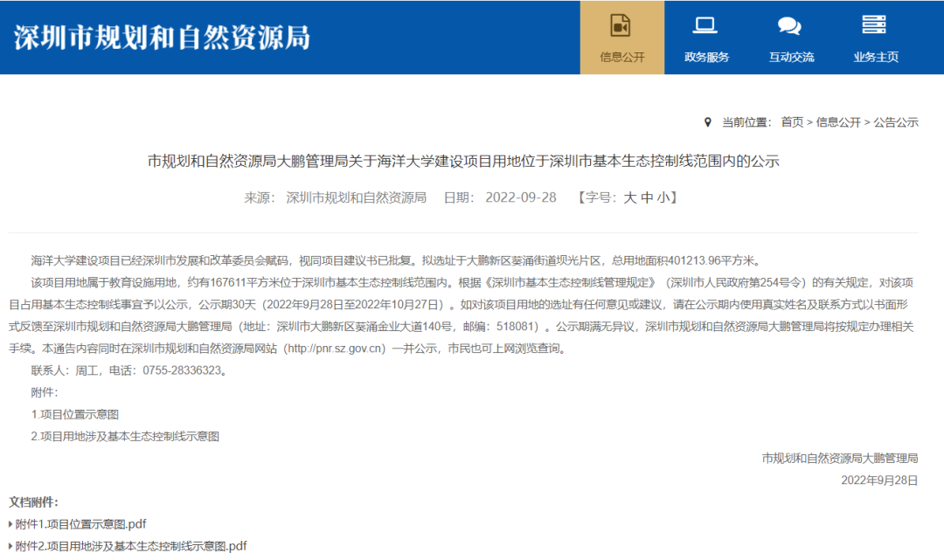Expand arrow before 附件2 pdf attachment

pos(10,546)
